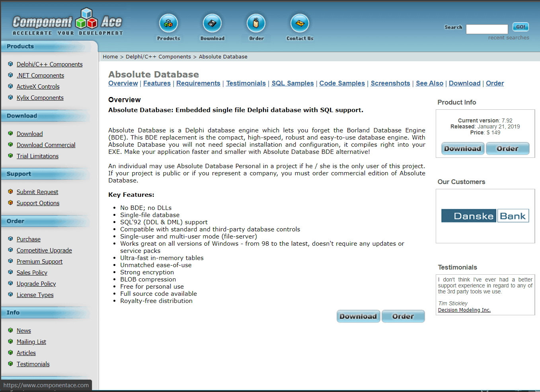Click bullet icon beside News
540x392 pixels.
[x=10, y=330]
